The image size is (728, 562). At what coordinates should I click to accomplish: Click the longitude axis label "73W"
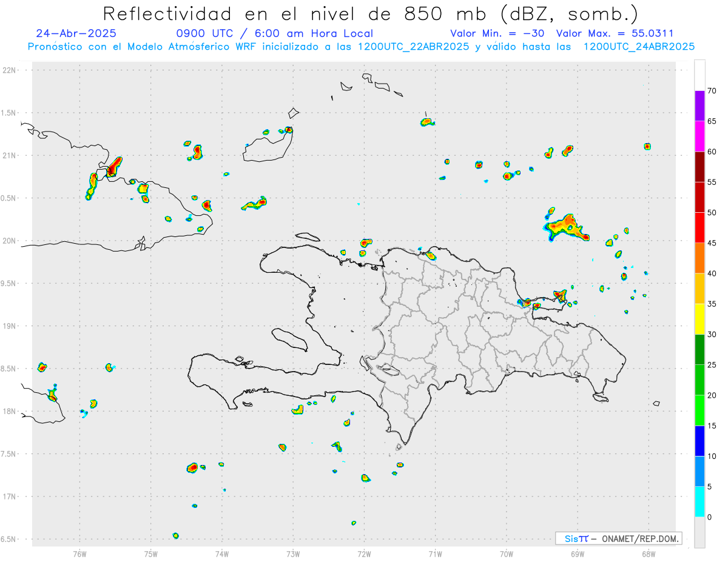click(x=293, y=554)
